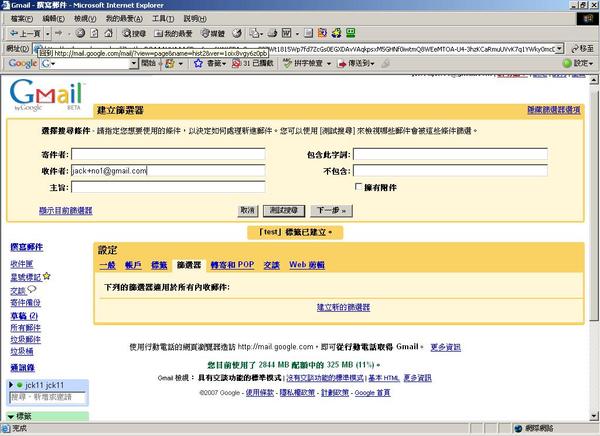Open the Contacts (通訊錄) link

pos(23,368)
